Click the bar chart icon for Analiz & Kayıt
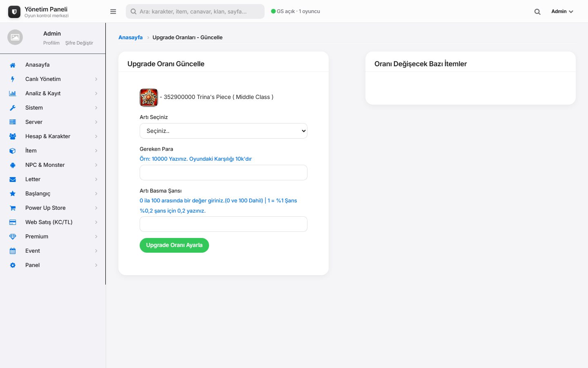The image size is (588, 368). (13, 94)
